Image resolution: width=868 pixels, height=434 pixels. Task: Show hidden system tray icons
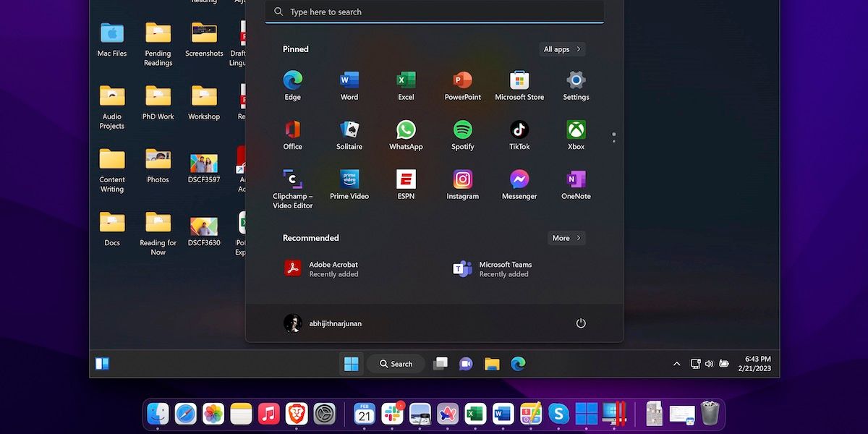676,364
